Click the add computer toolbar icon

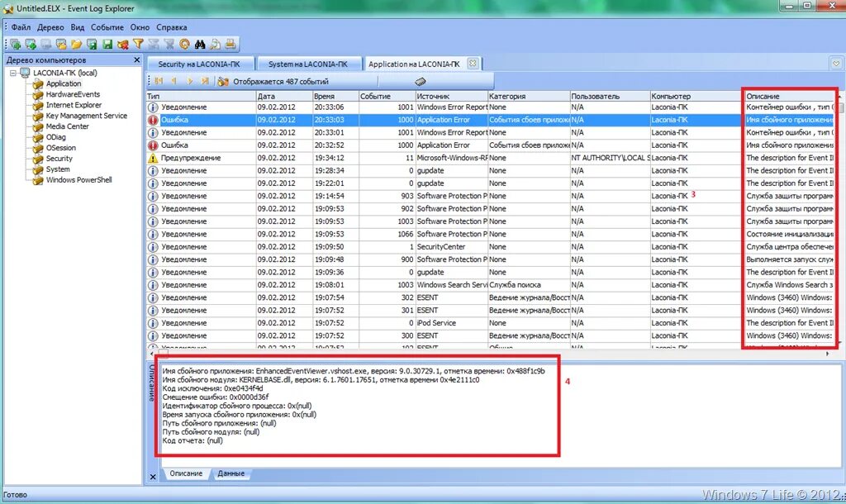[x=15, y=45]
